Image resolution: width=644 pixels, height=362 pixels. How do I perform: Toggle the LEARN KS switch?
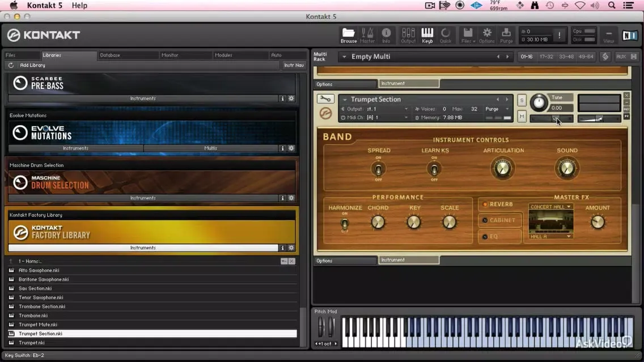click(434, 169)
